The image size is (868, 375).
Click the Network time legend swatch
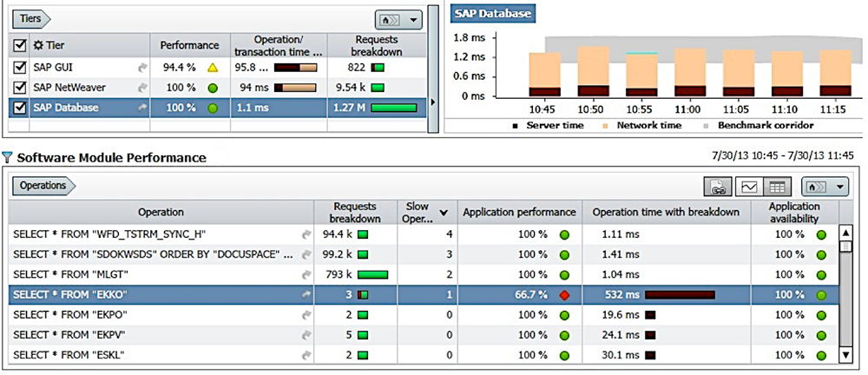click(605, 126)
